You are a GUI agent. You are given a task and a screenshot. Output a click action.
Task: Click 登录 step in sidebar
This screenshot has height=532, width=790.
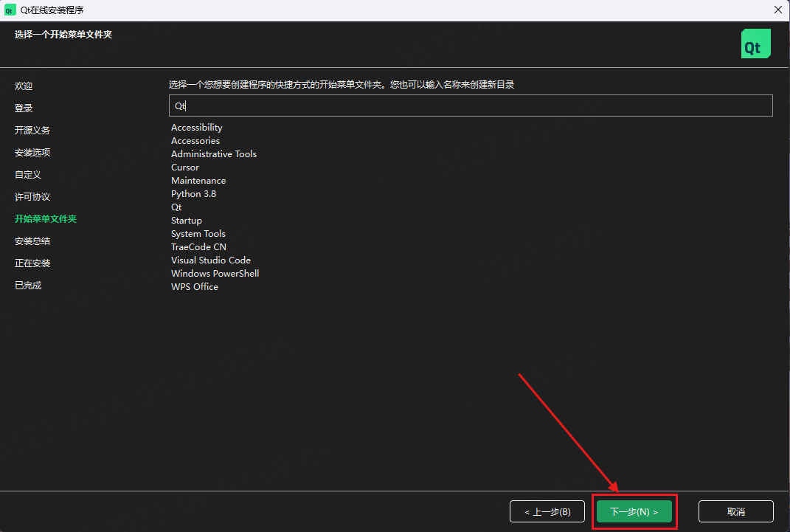[24, 108]
